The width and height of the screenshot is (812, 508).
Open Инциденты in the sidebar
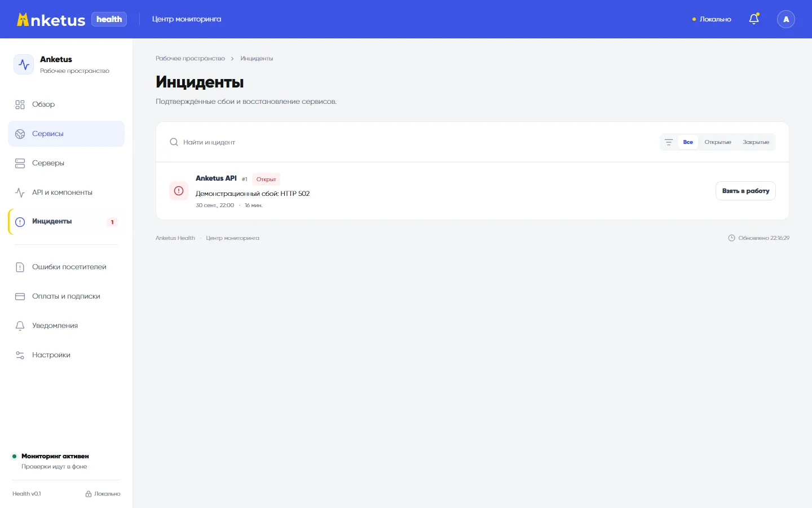point(66,222)
